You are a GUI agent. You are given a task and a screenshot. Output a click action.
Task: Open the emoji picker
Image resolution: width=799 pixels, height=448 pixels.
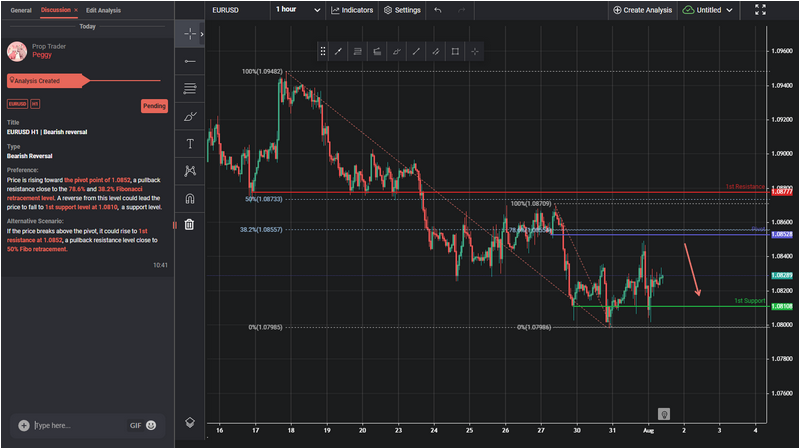[151, 425]
